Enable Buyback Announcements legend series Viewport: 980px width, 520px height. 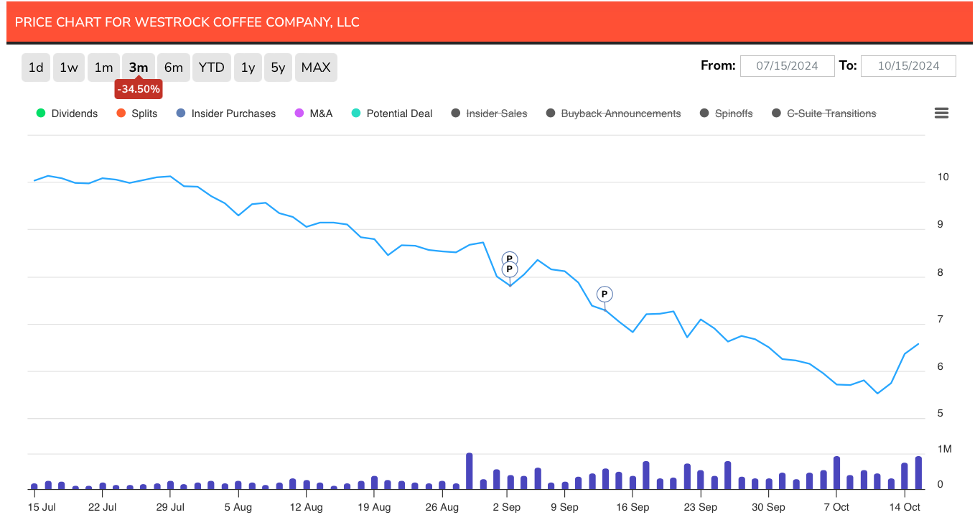click(613, 113)
